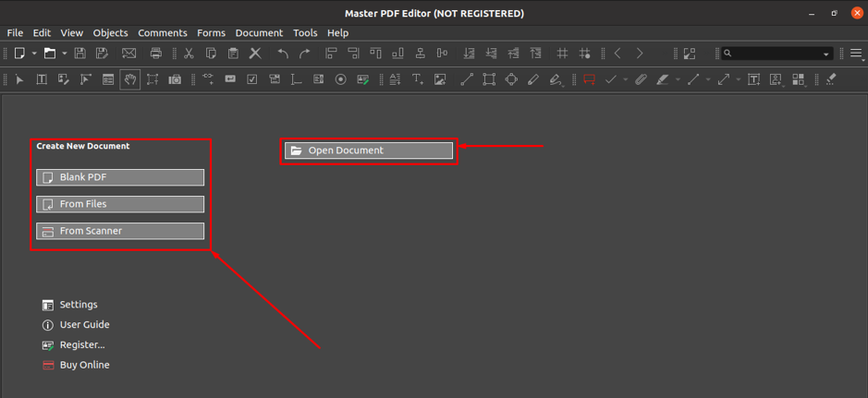The width and height of the screenshot is (868, 398).
Task: Click the Blank PDF button
Action: click(120, 177)
